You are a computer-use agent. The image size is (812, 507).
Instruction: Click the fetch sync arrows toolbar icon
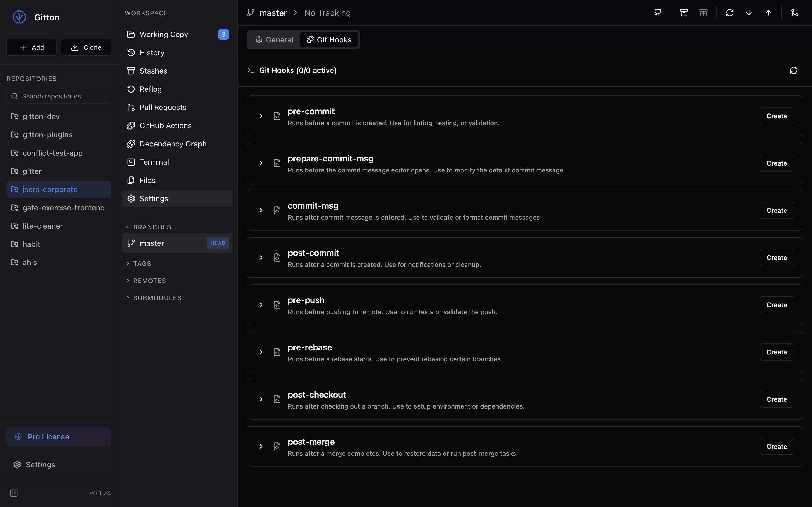(x=730, y=13)
